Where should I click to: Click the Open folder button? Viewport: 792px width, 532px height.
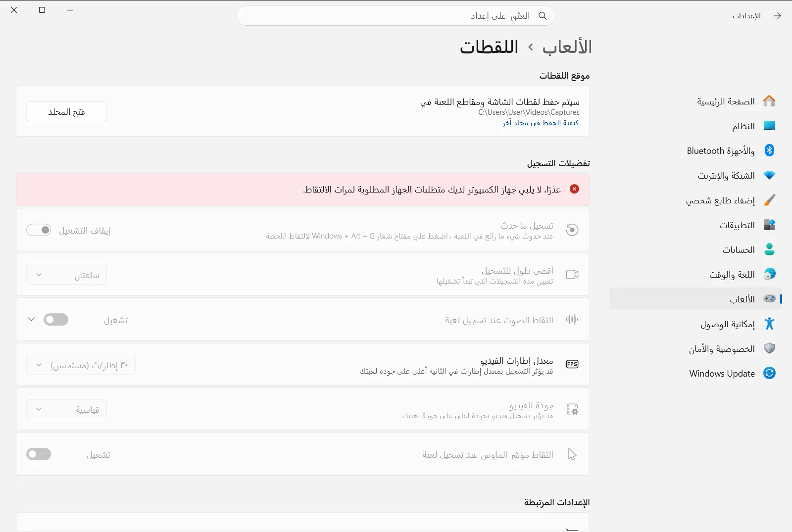66,112
